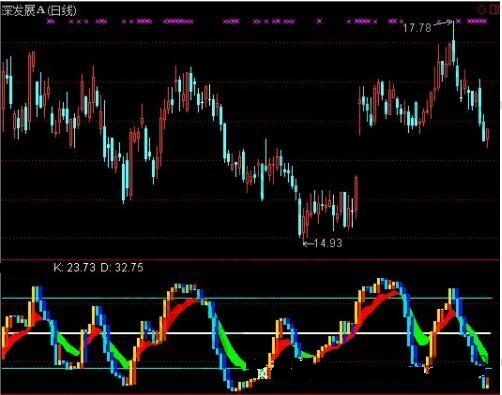Click the leftmost magenta x signal marker
Viewport: 502px width, 395px height.
[50, 21]
